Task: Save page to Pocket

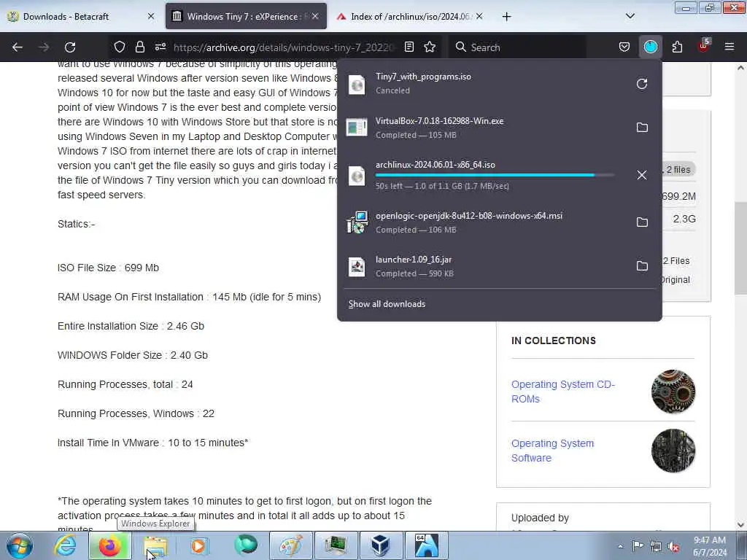Action: pos(624,47)
